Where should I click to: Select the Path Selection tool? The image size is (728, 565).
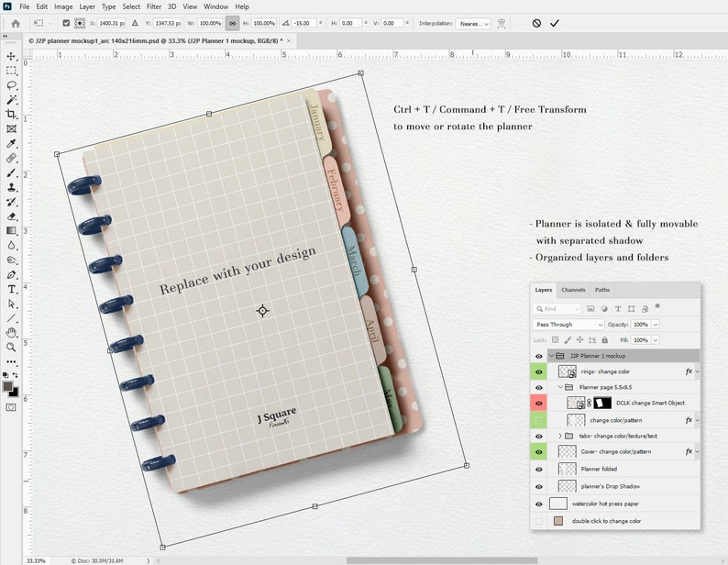coord(11,304)
